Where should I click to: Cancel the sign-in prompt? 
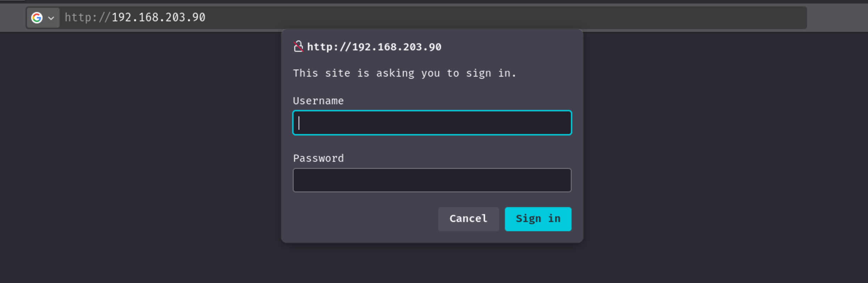pos(468,219)
